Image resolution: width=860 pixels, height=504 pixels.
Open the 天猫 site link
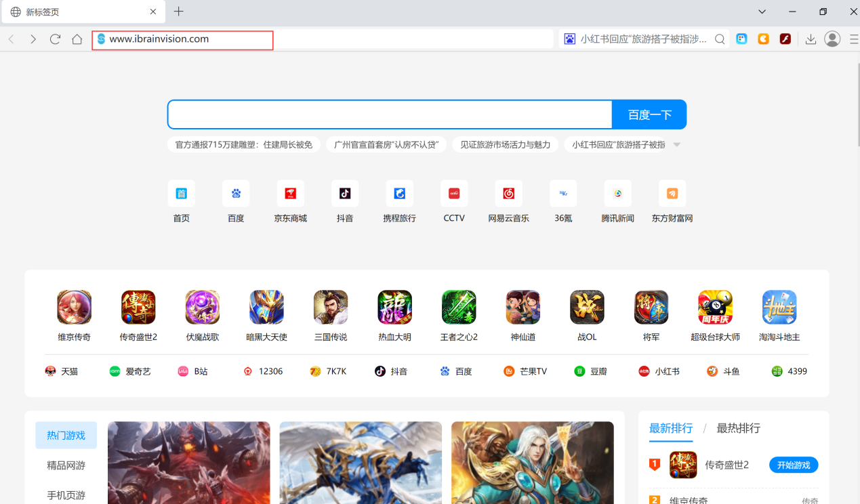62,371
